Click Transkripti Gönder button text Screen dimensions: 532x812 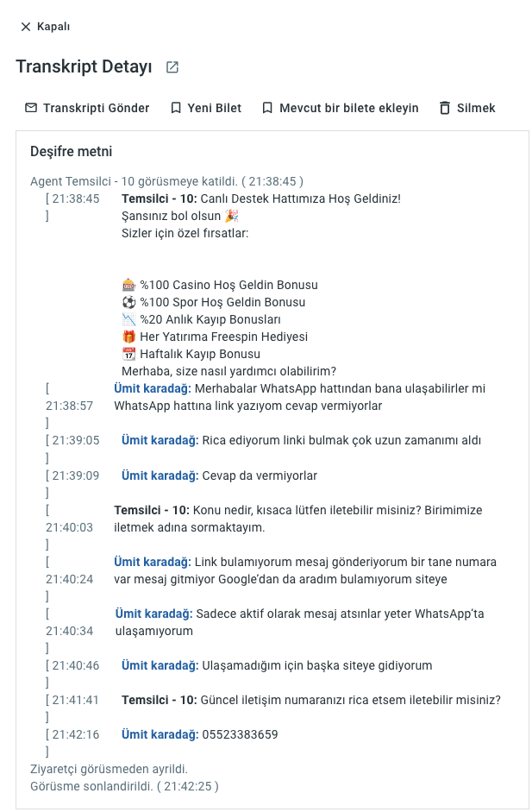tap(97, 108)
